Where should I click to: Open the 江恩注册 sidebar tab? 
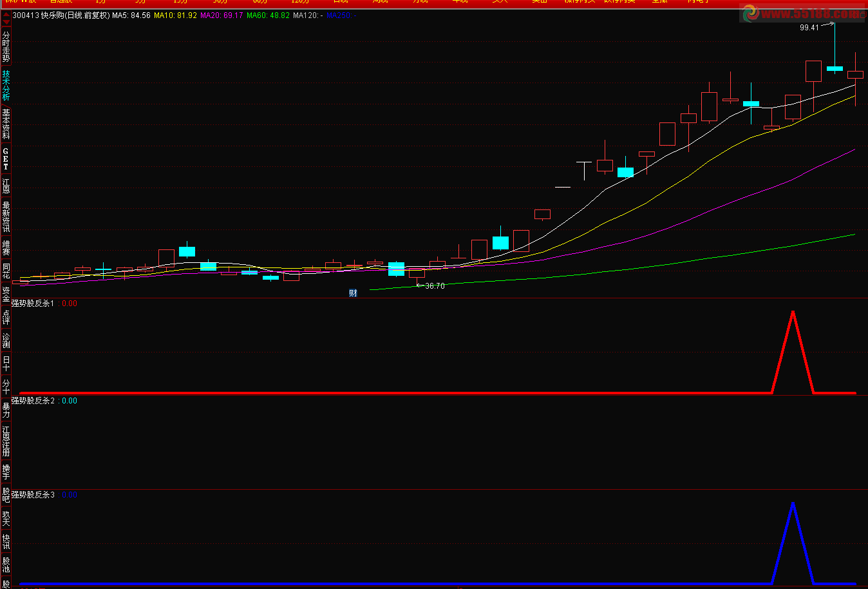[6, 441]
